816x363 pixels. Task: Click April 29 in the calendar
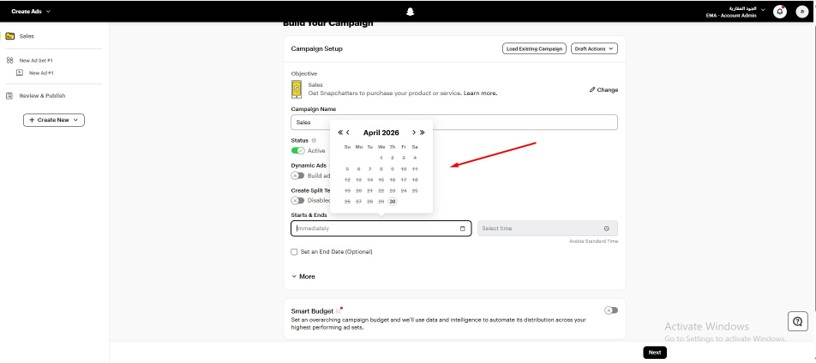(381, 202)
